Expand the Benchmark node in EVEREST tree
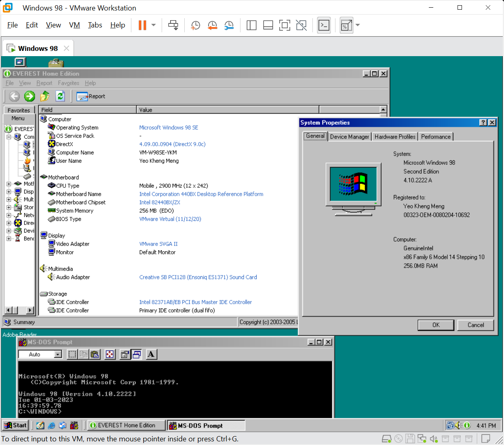The width and height of the screenshot is (504, 445). pos(9,239)
